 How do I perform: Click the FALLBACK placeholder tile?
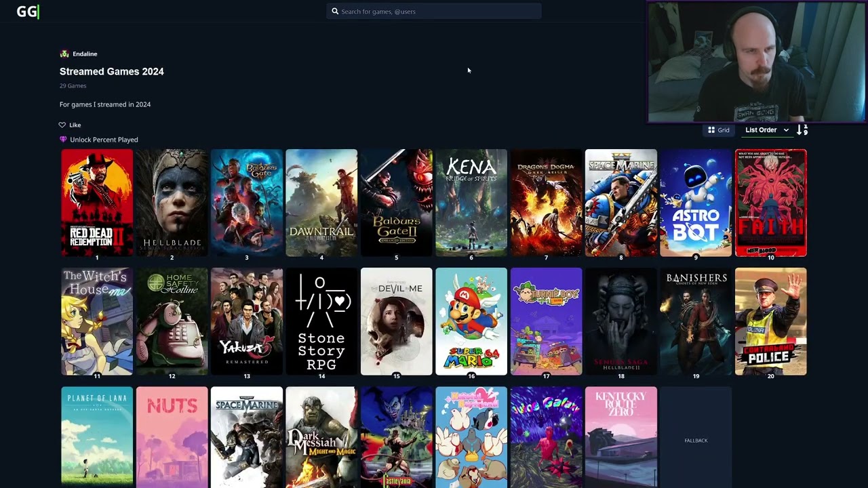(696, 437)
